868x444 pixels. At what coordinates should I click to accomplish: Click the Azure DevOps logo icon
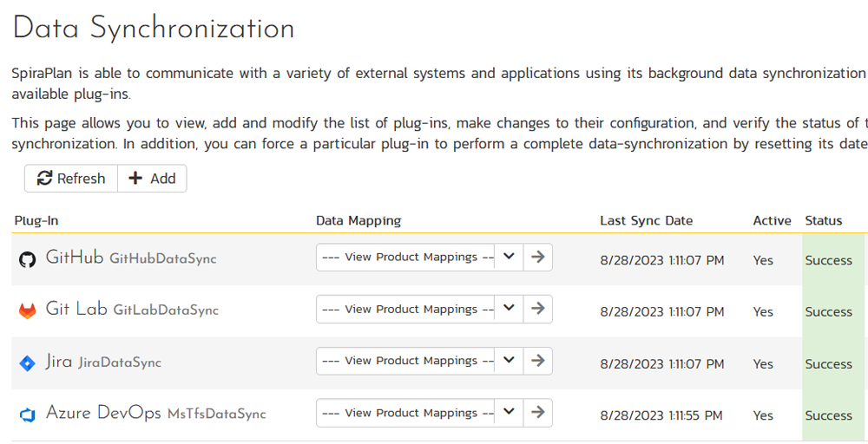[28, 415]
